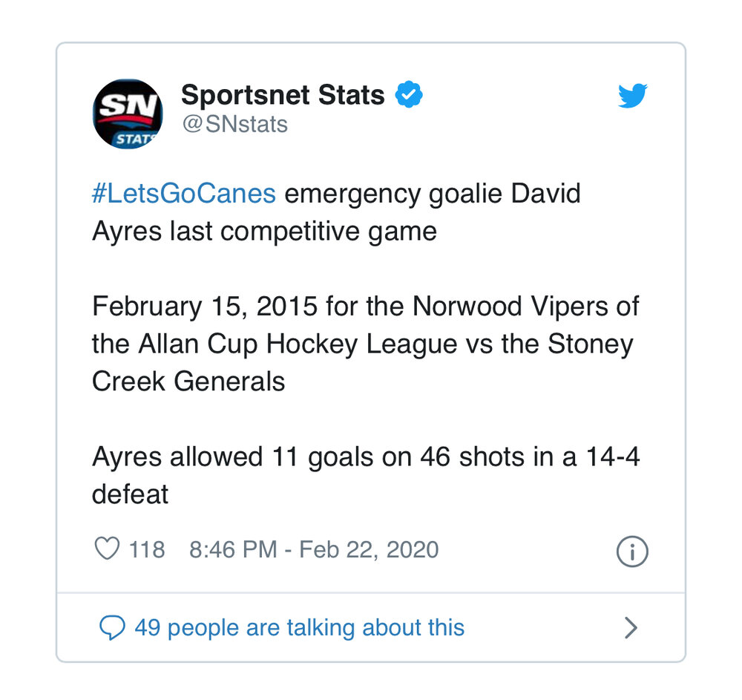The height and width of the screenshot is (700, 742).
Task: Click the "Ayres allowed 11 goals" sentence
Action: (x=234, y=457)
